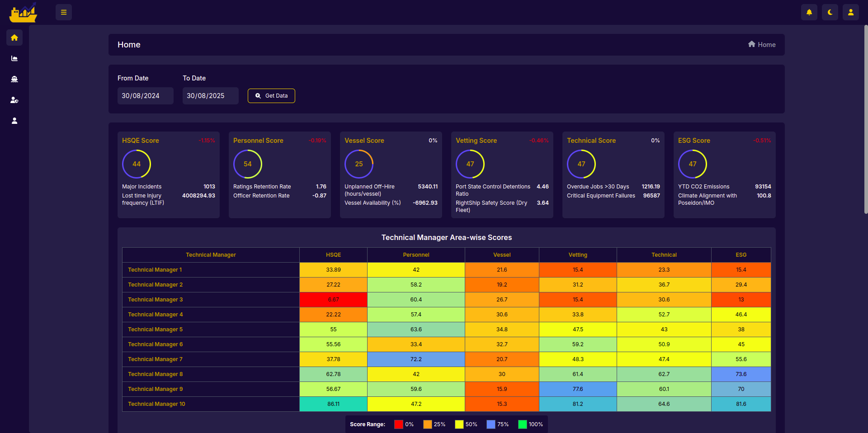Image resolution: width=868 pixels, height=433 pixels.
Task: Open the ship vessel sidebar icon
Action: coord(14,79)
